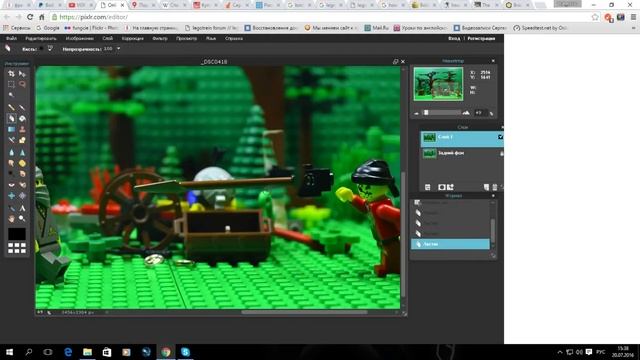This screenshot has width=640, height=360.
Task: Select the Blur tool
Action: 11,152
